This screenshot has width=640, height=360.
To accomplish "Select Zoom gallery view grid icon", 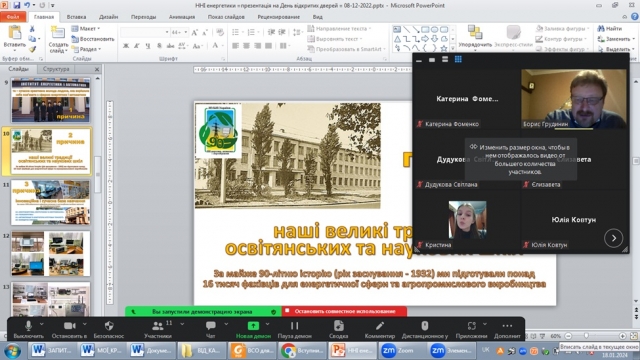I will [x=458, y=60].
